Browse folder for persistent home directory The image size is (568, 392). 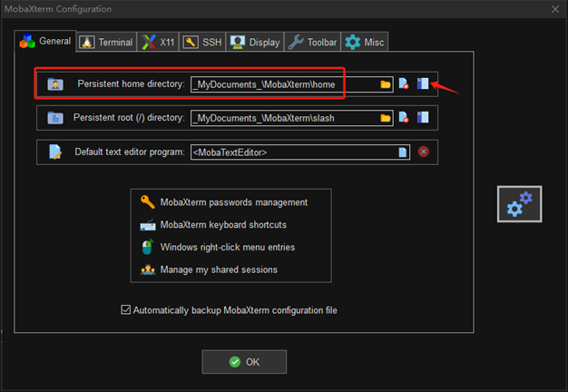(386, 84)
